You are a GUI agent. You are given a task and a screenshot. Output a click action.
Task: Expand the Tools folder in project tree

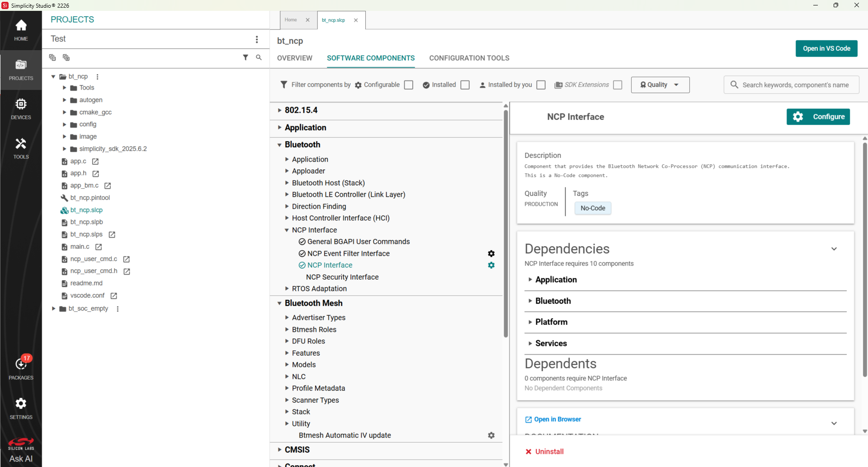(x=64, y=88)
